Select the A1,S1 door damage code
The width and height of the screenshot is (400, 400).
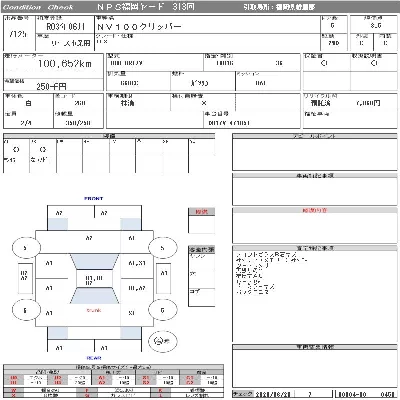(137, 263)
